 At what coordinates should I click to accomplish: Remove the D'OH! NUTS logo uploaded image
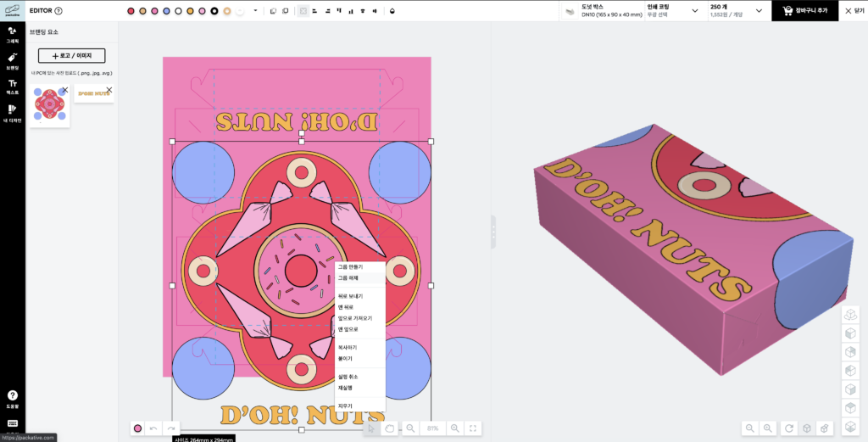109,90
